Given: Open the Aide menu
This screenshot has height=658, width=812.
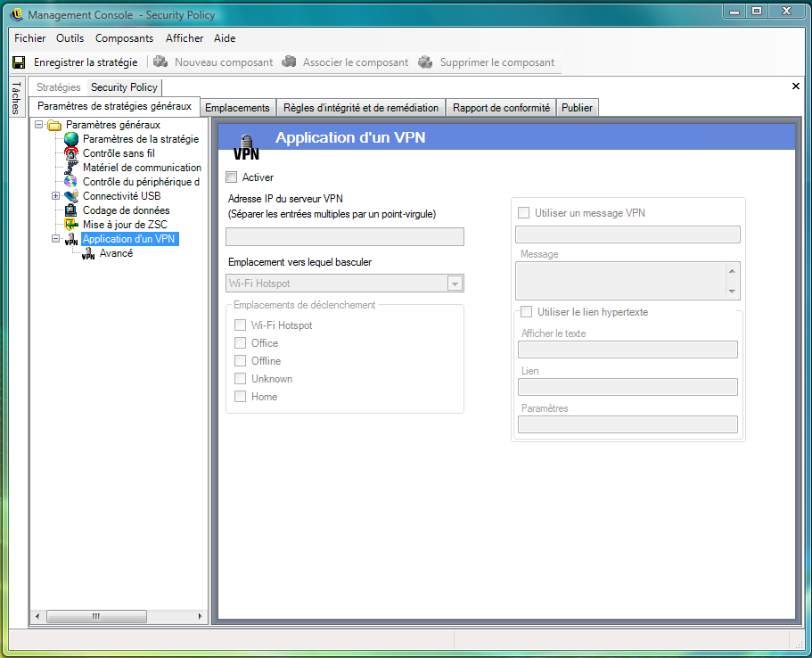Looking at the screenshot, I should [225, 38].
